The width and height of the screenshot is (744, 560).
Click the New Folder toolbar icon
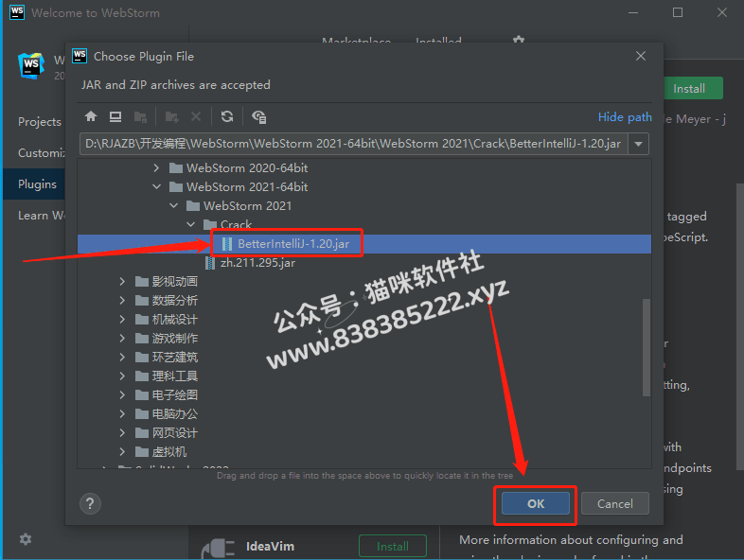point(171,116)
